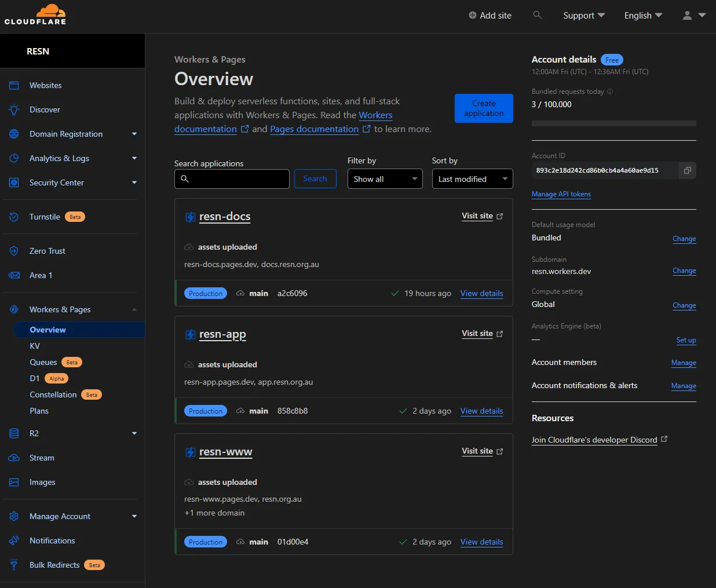Screen dimensions: 716x588
Task: Select KV under Workers & Pages
Action: (35, 346)
